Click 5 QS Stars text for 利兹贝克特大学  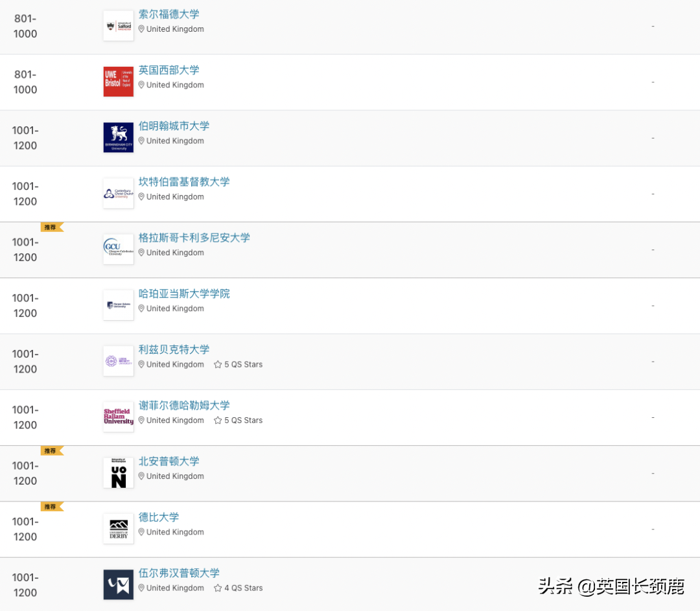click(x=243, y=364)
